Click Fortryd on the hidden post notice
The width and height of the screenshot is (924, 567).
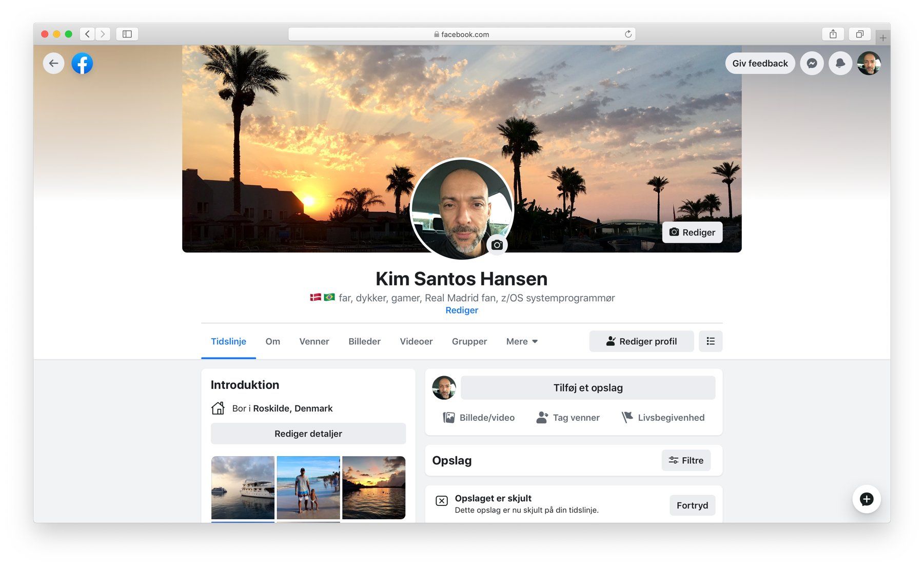pos(692,505)
